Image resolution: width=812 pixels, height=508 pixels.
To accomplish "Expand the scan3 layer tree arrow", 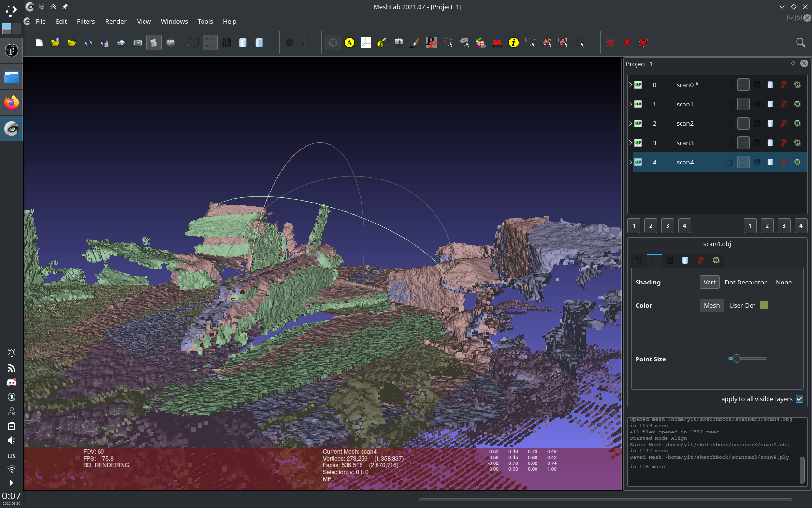I will tap(630, 143).
